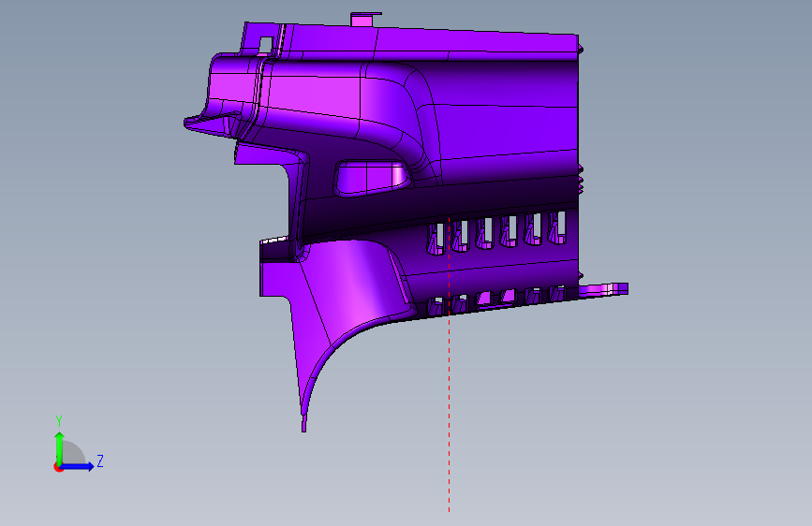
Task: Click the blue Z axis arrow on the orientation triad
Action: pos(77,466)
